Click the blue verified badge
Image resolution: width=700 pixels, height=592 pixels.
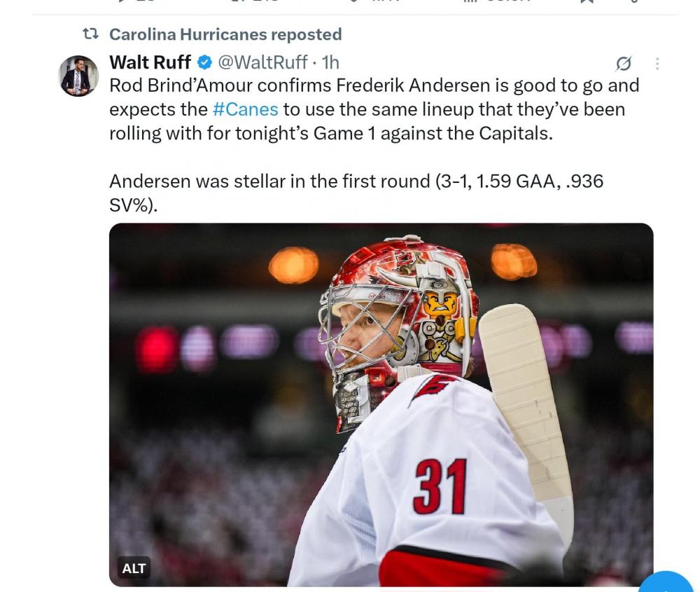click(x=204, y=62)
